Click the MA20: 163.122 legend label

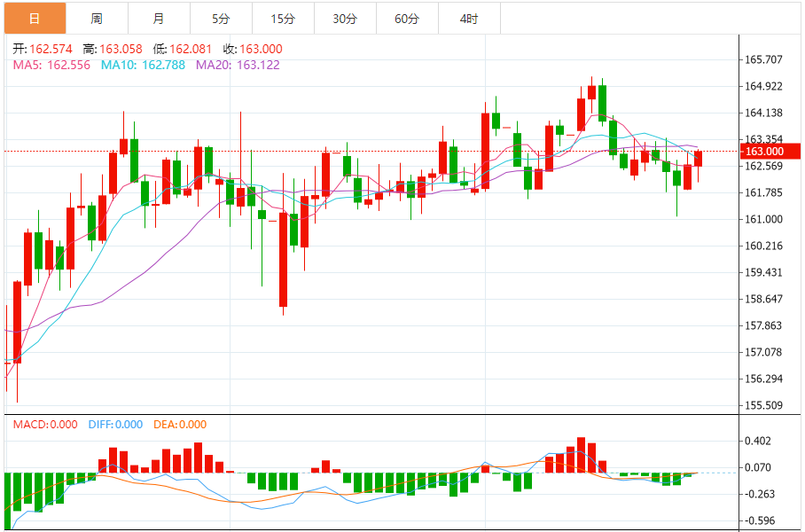tap(238, 66)
